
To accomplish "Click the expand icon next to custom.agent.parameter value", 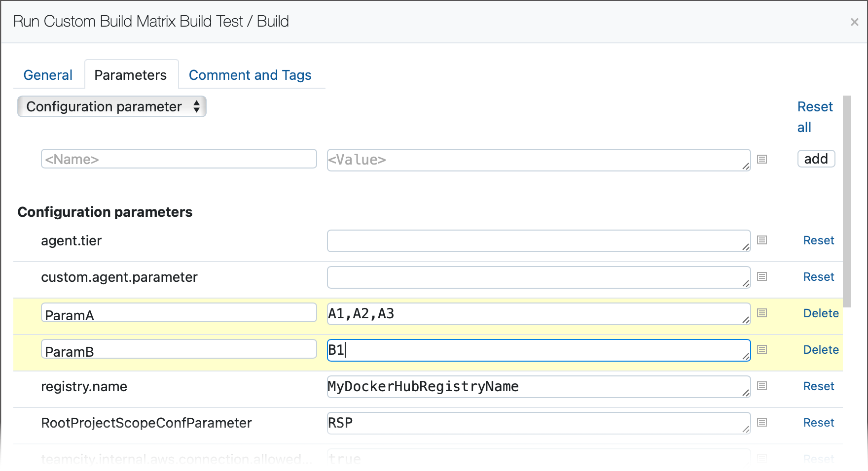I will [762, 277].
